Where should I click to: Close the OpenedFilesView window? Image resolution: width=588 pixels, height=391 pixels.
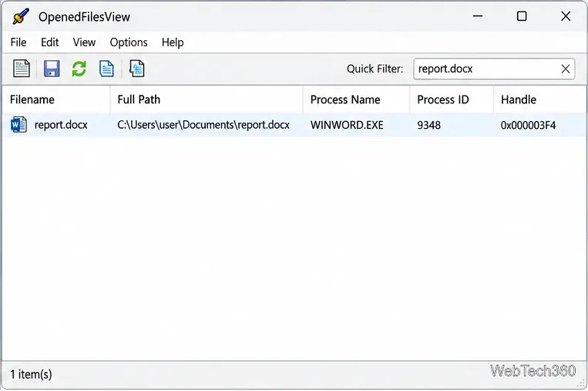pos(566,16)
